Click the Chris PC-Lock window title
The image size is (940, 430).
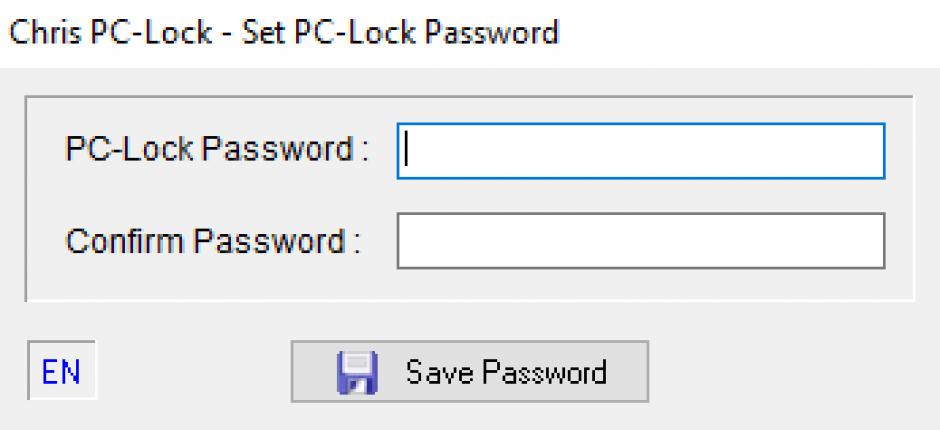[x=284, y=32]
